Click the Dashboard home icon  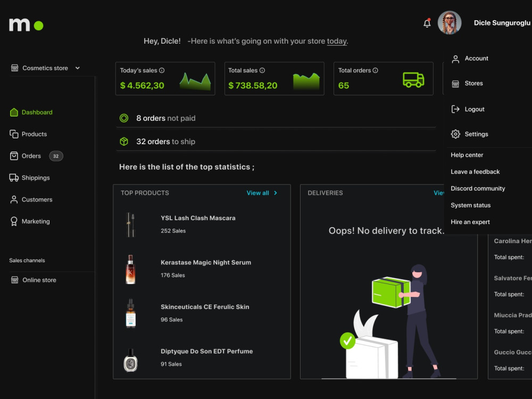pyautogui.click(x=14, y=112)
